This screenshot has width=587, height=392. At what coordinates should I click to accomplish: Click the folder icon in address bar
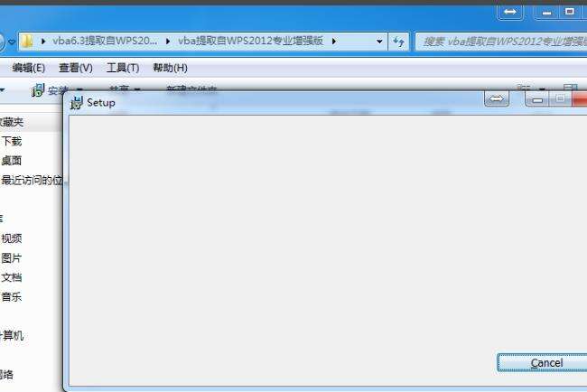27,42
